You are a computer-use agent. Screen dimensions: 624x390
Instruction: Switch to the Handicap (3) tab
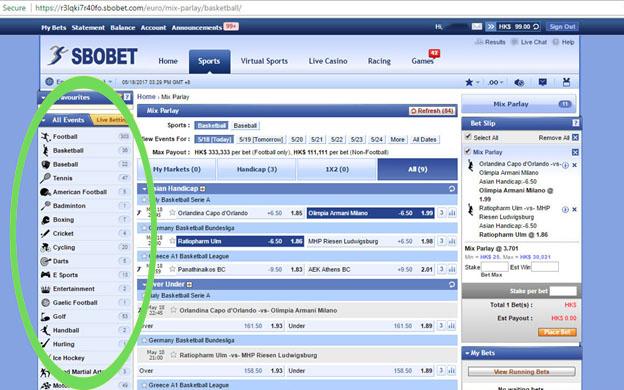click(x=257, y=169)
